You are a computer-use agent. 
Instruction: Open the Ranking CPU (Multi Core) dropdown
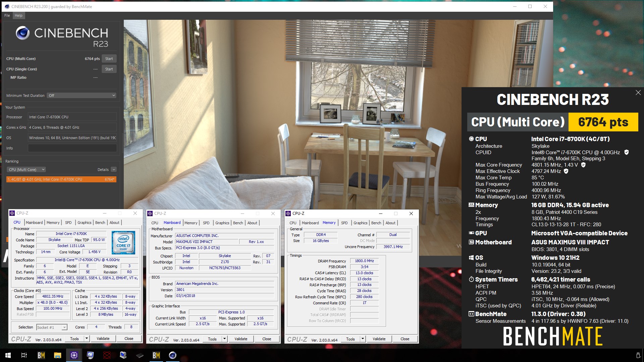pos(26,170)
